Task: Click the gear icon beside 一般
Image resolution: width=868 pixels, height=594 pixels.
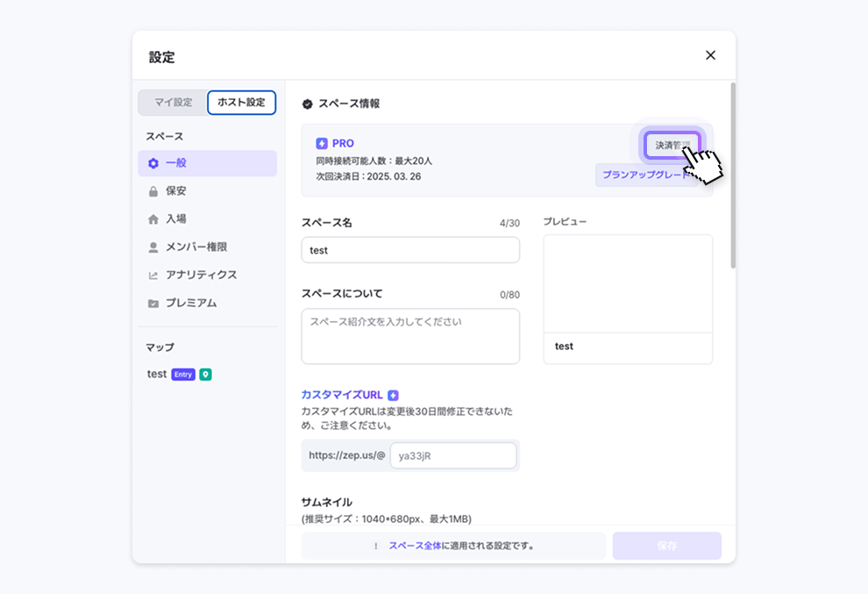Action: click(x=153, y=163)
